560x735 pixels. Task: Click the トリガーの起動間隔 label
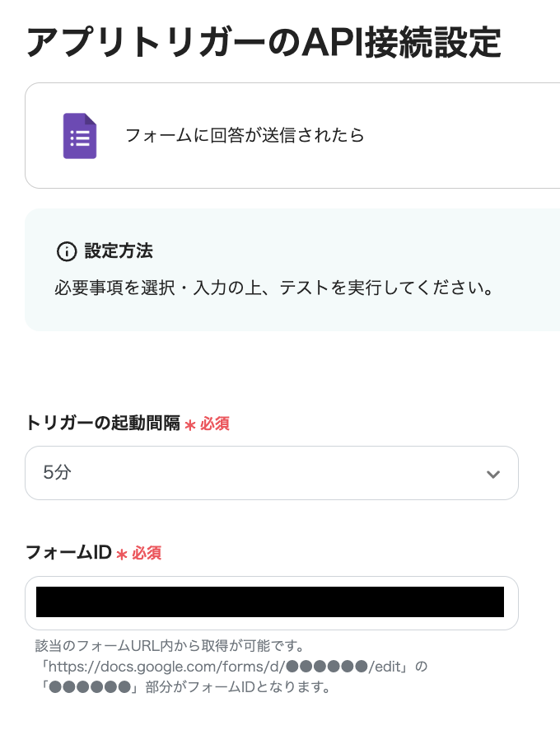point(102,424)
